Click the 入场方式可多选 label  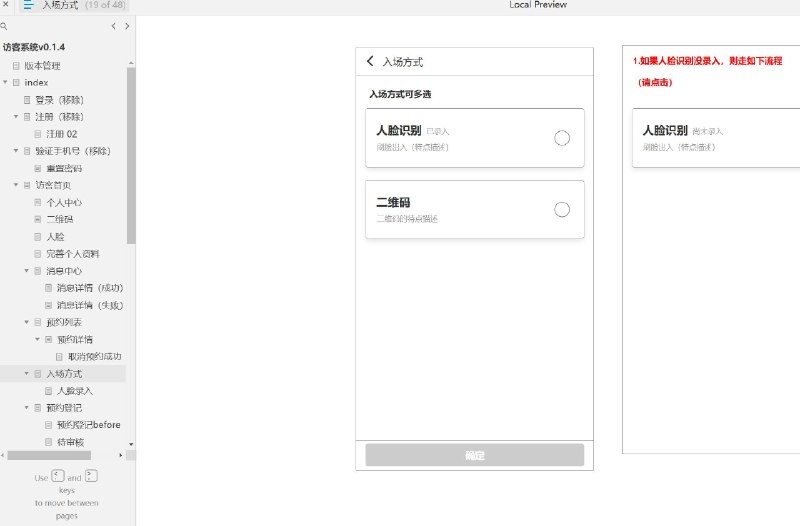401,94
